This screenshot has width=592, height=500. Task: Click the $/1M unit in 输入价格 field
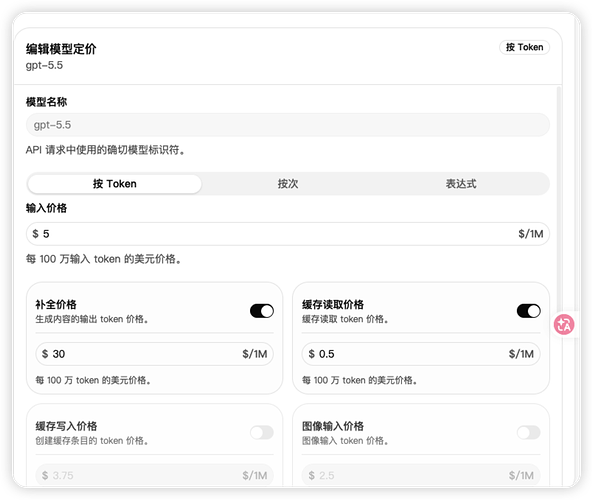coord(530,234)
